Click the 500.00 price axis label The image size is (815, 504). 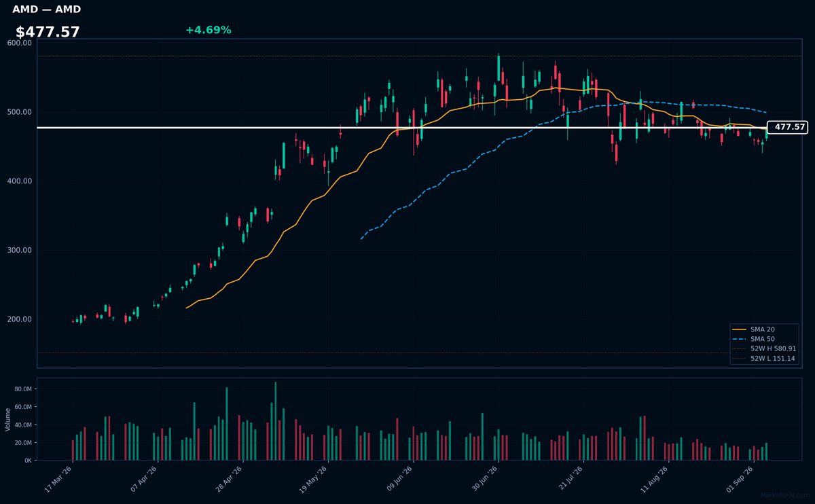pos(20,112)
